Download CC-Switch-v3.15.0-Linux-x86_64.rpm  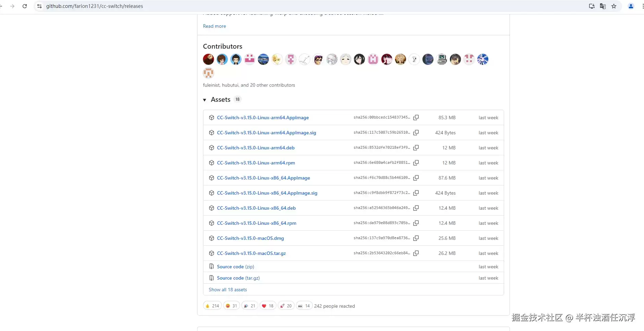pos(257,223)
